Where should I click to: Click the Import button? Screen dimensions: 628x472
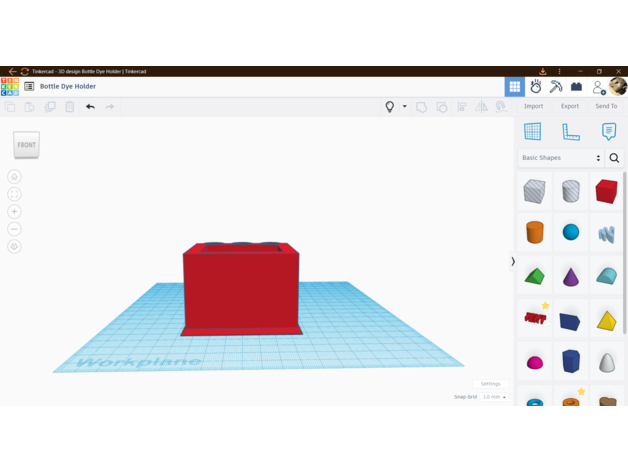pos(534,106)
